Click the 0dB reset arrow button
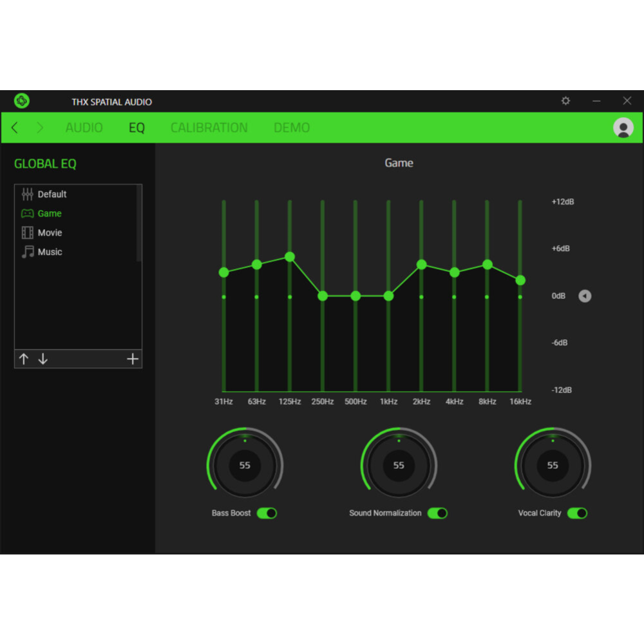This screenshot has height=644, width=644. point(585,296)
